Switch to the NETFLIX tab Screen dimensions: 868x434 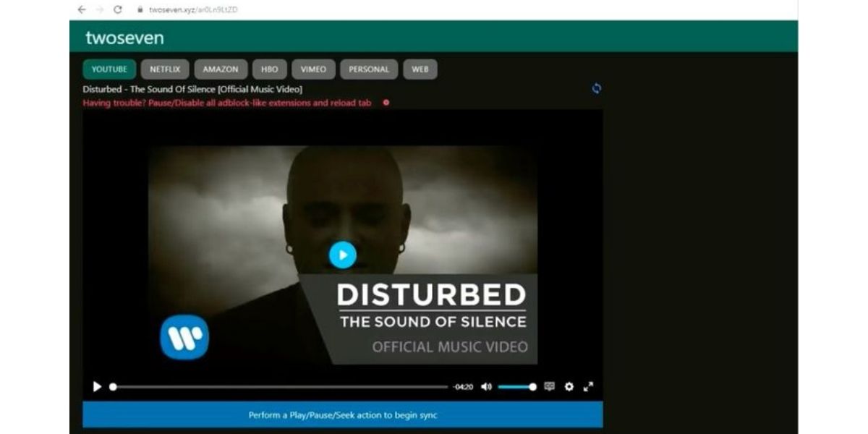pyautogui.click(x=165, y=69)
